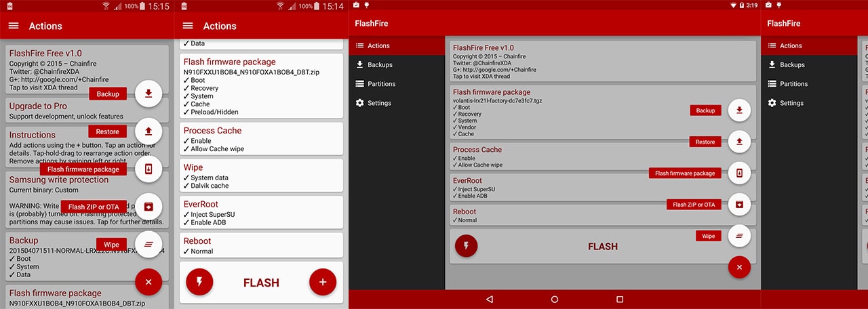Open the Samsung write protection warning card
The image size is (868, 309).
point(87,200)
